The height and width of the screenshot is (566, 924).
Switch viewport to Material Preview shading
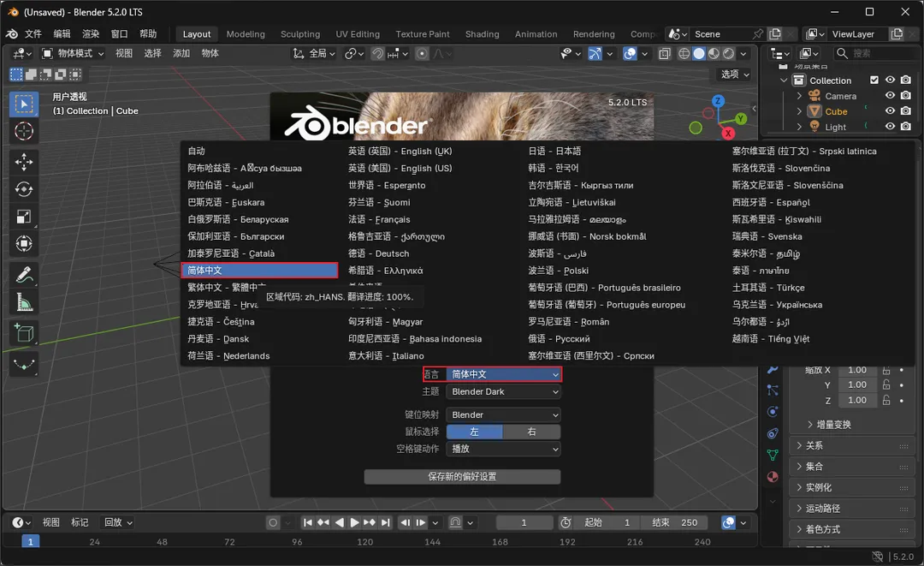714,54
